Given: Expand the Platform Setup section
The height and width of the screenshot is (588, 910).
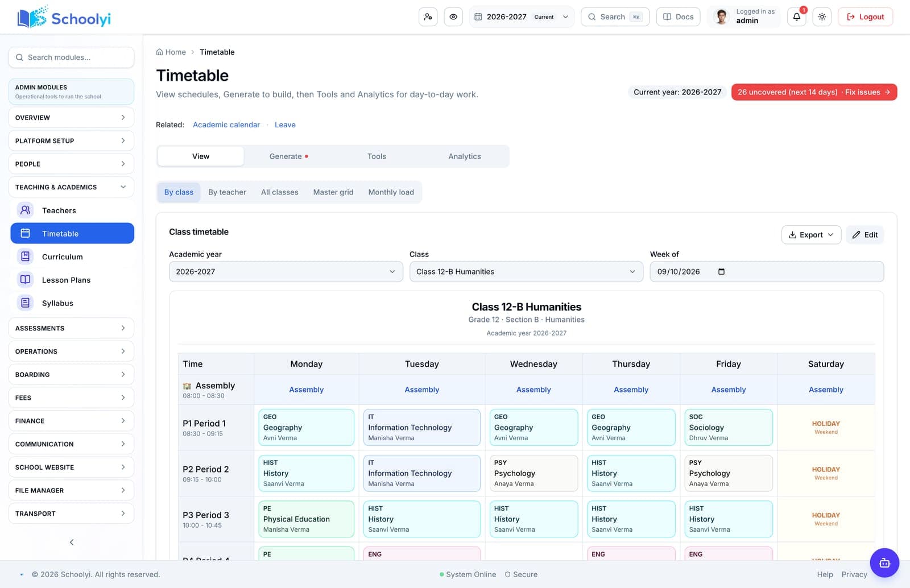Looking at the screenshot, I should pos(71,140).
